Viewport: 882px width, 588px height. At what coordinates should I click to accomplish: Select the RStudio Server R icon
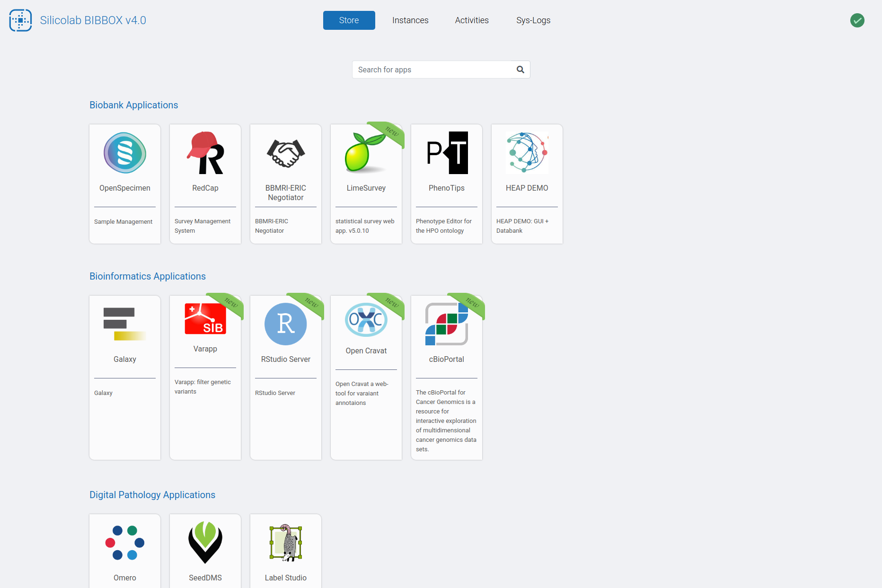[x=286, y=324]
